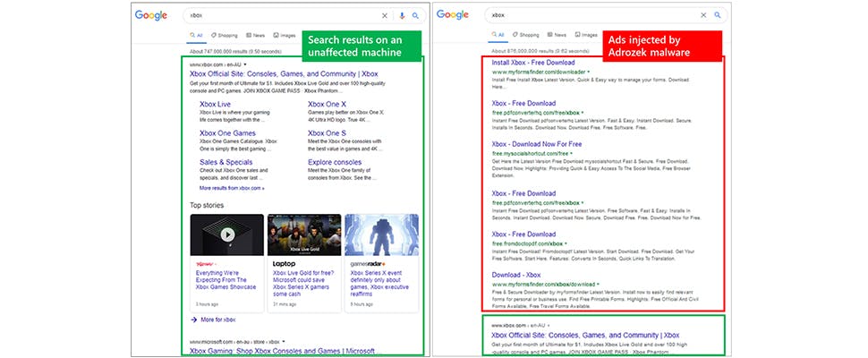The image size is (868, 358).
Task: Open the dropdown arrow after www.myformsfinder.com/downloader
Action: click(x=589, y=72)
